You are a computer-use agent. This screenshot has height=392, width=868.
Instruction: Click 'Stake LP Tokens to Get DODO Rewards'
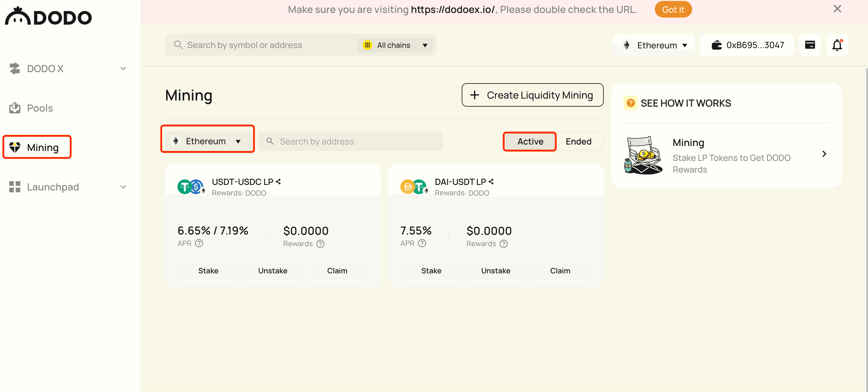[731, 164]
